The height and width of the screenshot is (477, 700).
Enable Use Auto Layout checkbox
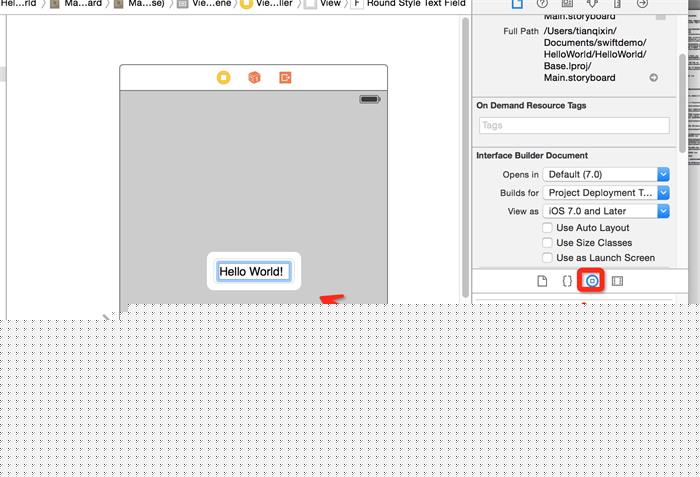pos(547,228)
